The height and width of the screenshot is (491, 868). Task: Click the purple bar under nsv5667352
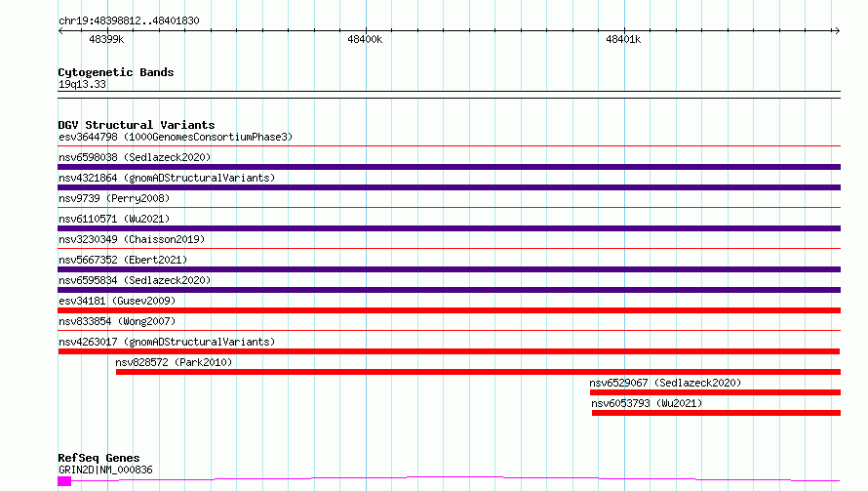[449, 269]
